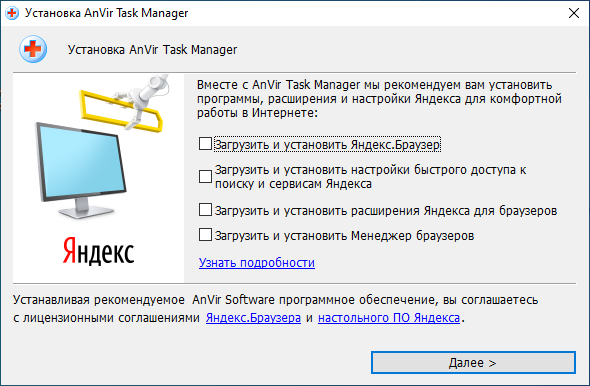Viewport: 590px width, 386px height.
Task: Tick the Yandex quick access search settings checkbox
Action: (x=205, y=176)
